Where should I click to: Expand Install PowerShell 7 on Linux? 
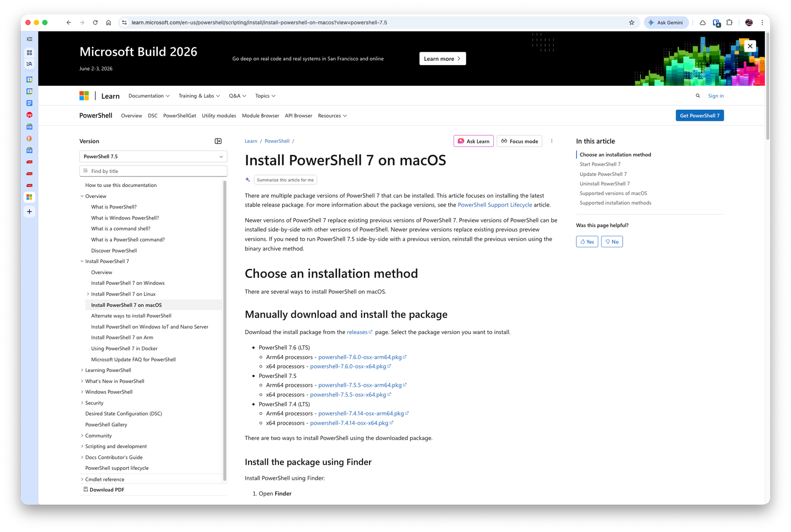pyautogui.click(x=88, y=294)
